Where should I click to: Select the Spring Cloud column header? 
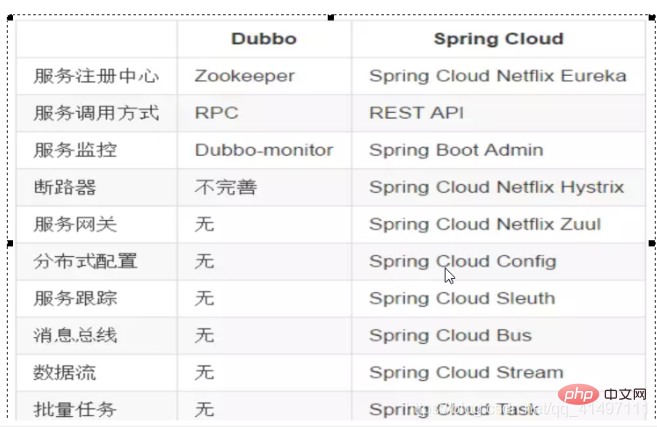coord(498,39)
